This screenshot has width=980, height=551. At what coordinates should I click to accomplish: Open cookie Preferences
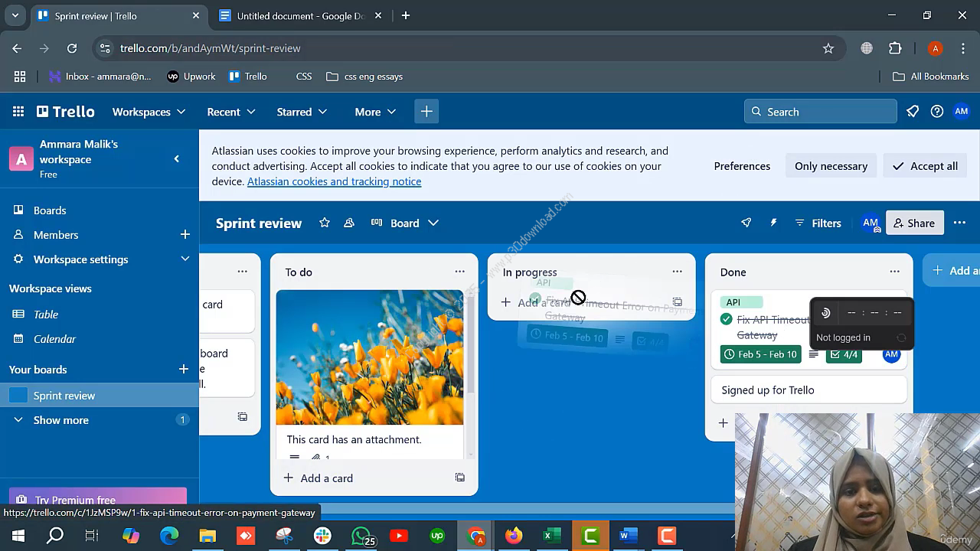click(742, 166)
